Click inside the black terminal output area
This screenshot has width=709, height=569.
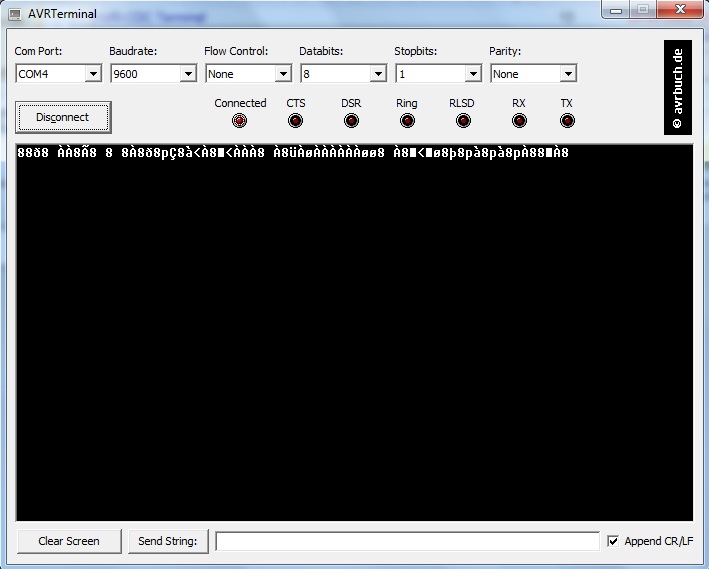(354, 332)
